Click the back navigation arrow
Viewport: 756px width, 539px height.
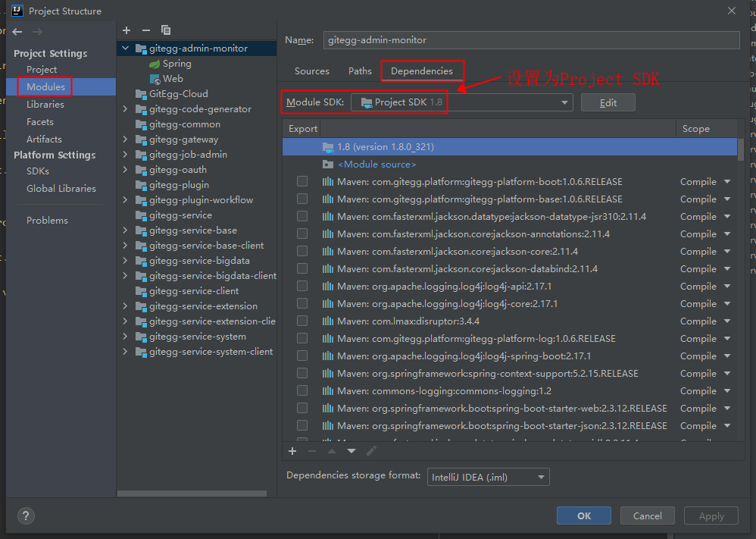[17, 32]
